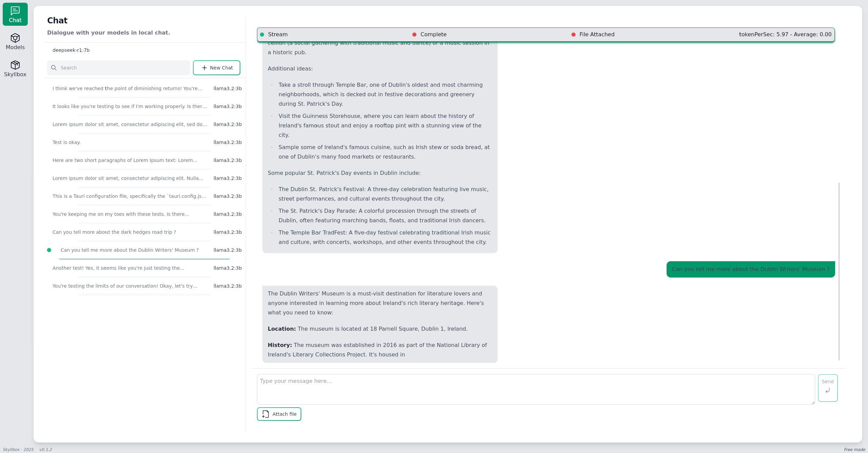The height and width of the screenshot is (453, 868).
Task: Open the Models cube icon in the sidebar
Action: [x=15, y=38]
